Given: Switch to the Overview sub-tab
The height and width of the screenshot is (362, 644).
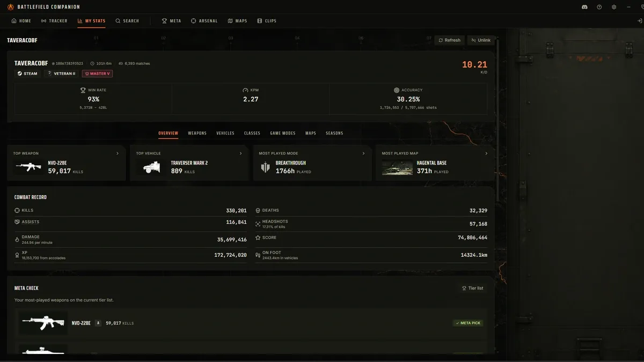Looking at the screenshot, I should tap(168, 133).
